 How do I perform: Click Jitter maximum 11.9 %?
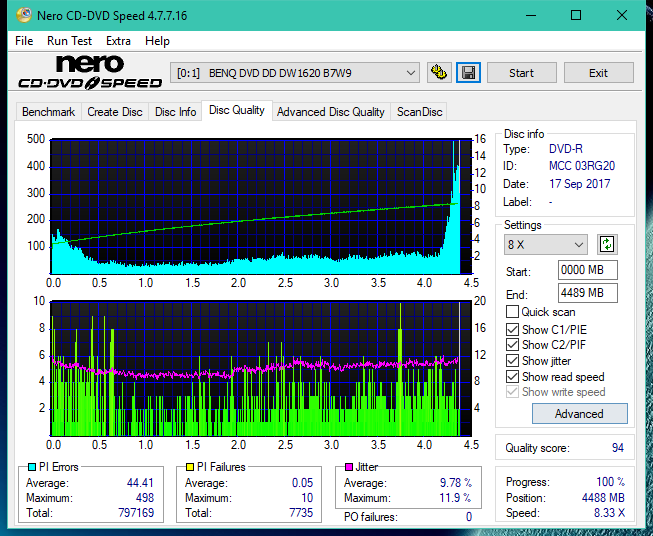click(x=456, y=497)
